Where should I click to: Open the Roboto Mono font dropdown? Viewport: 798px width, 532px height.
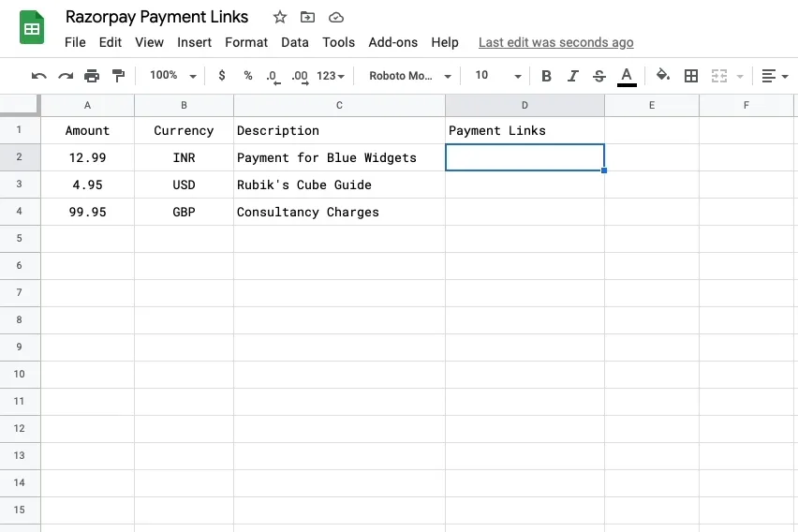point(410,76)
